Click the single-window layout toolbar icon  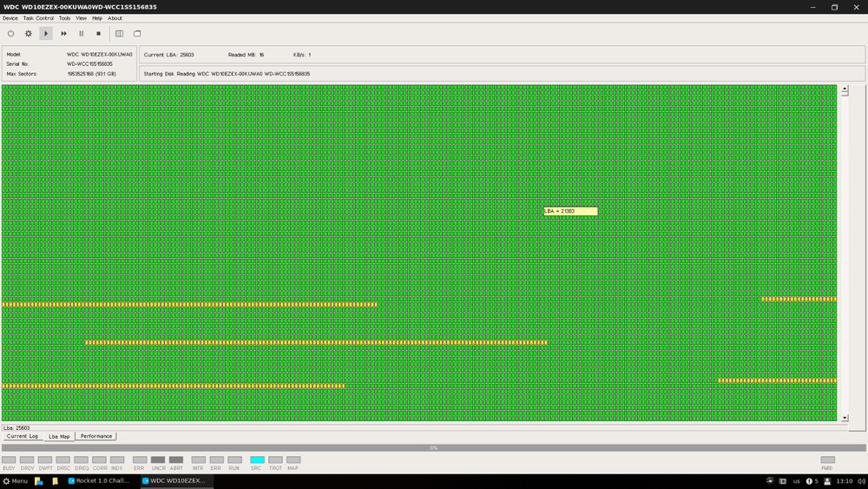[x=137, y=34]
